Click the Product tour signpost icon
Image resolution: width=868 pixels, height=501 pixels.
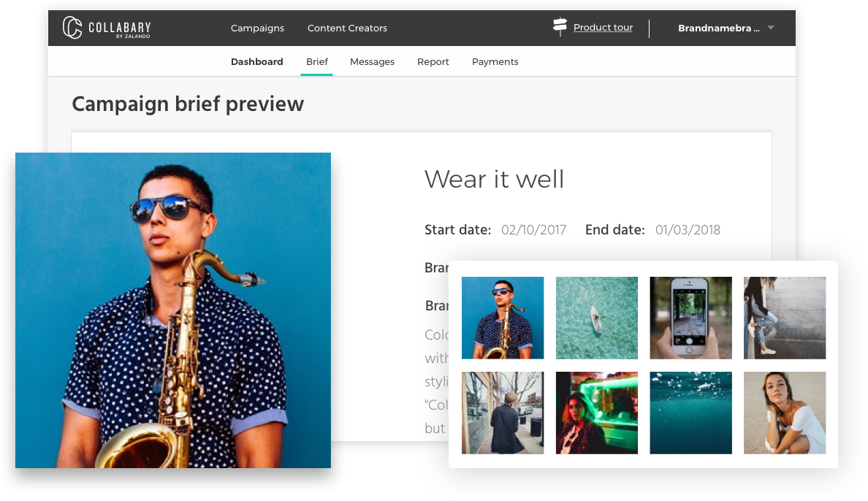(560, 28)
